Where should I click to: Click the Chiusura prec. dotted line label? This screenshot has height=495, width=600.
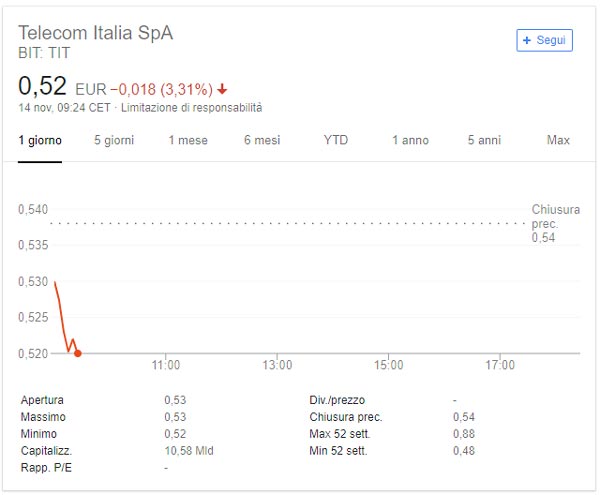pos(555,223)
